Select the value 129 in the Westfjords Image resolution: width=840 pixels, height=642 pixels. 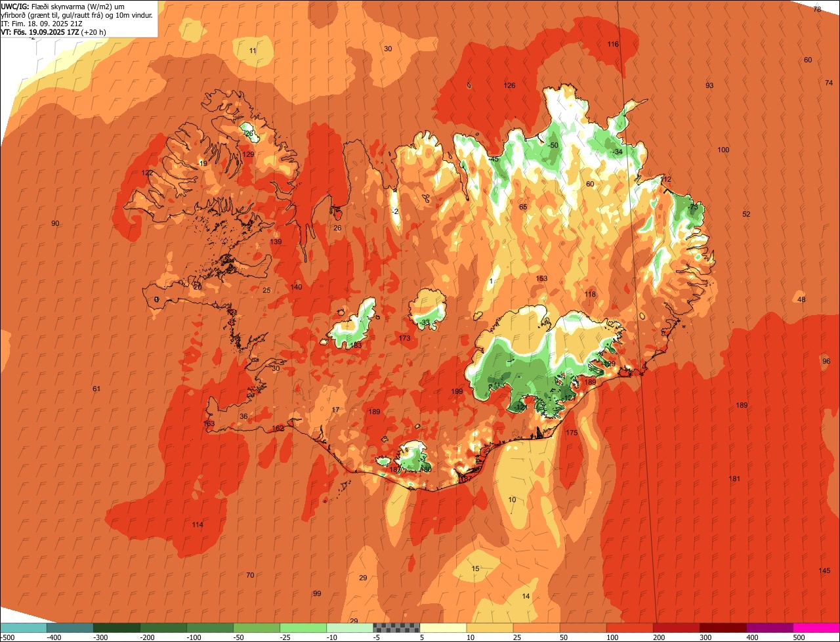coord(248,155)
